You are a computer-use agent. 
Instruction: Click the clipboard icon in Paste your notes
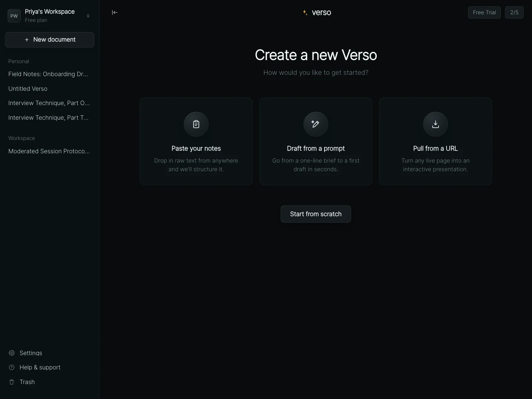(196, 124)
